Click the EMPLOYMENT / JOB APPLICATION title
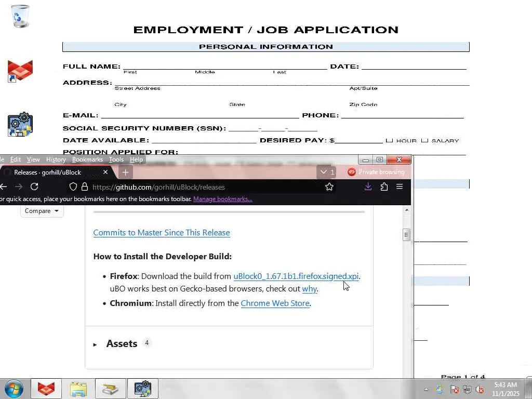This screenshot has width=532, height=399. point(266,30)
